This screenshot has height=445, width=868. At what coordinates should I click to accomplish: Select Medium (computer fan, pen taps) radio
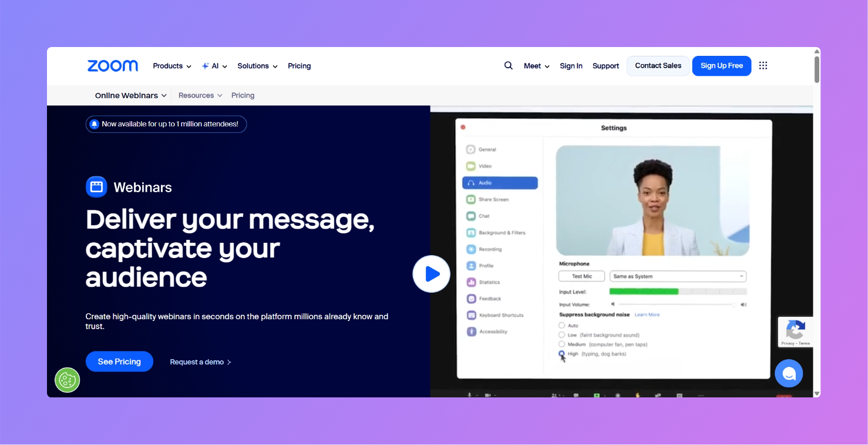click(x=562, y=344)
